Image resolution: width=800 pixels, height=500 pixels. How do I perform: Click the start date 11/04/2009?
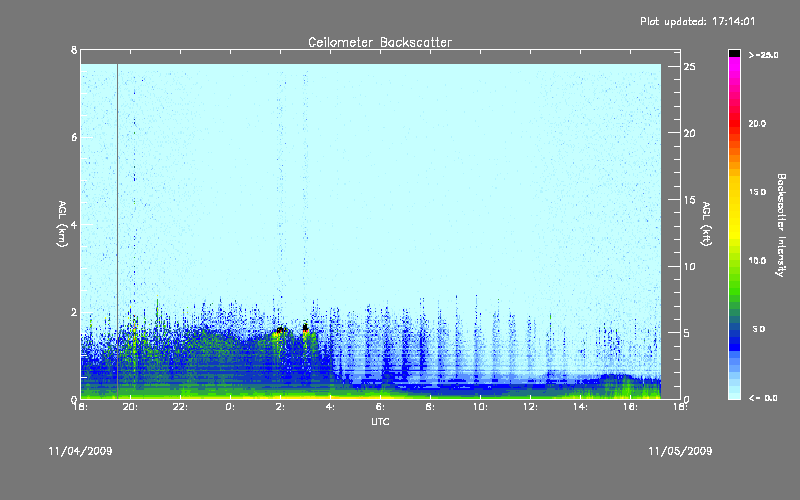(80, 451)
